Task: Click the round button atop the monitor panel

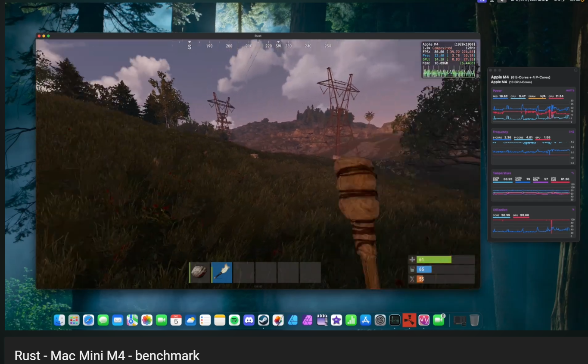Action: point(576,70)
